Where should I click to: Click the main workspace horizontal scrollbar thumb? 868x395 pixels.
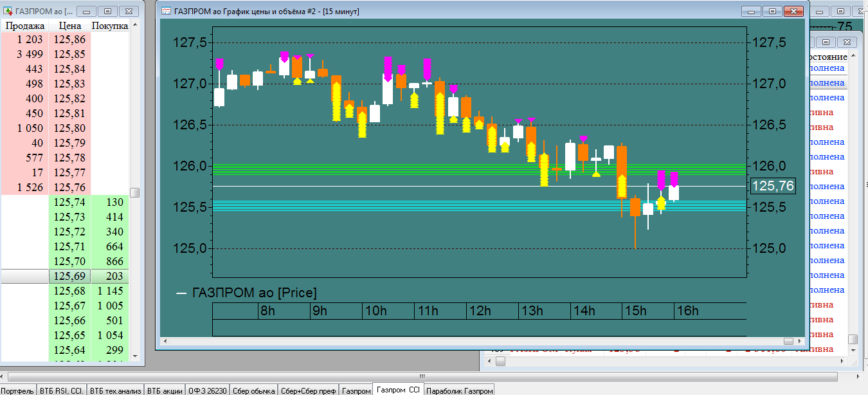[422, 376]
